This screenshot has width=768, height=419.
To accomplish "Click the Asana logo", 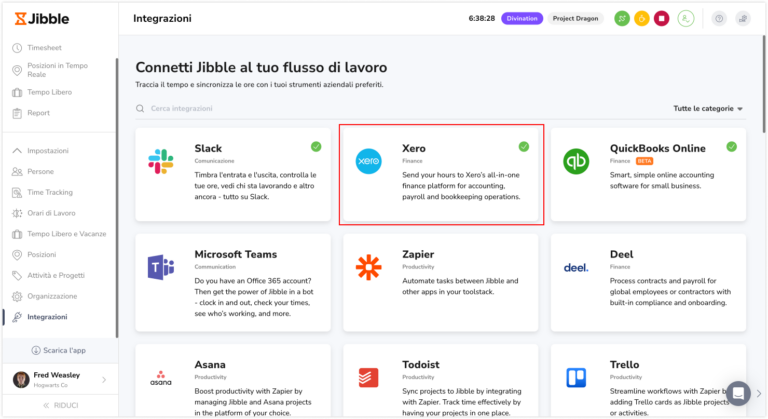I will pos(161,378).
